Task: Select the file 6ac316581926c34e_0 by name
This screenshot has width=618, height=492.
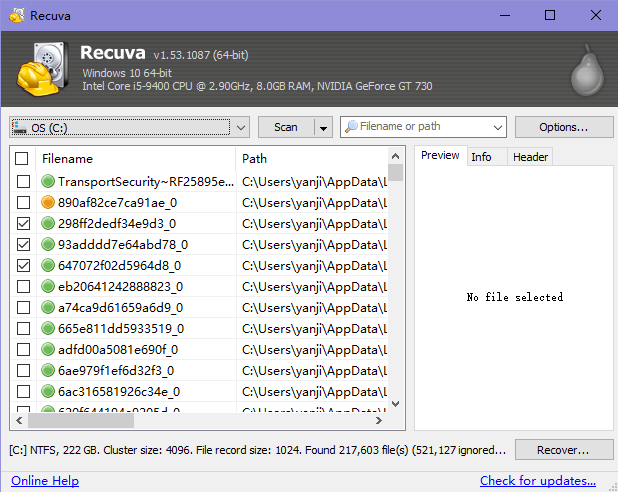Action: (119, 392)
